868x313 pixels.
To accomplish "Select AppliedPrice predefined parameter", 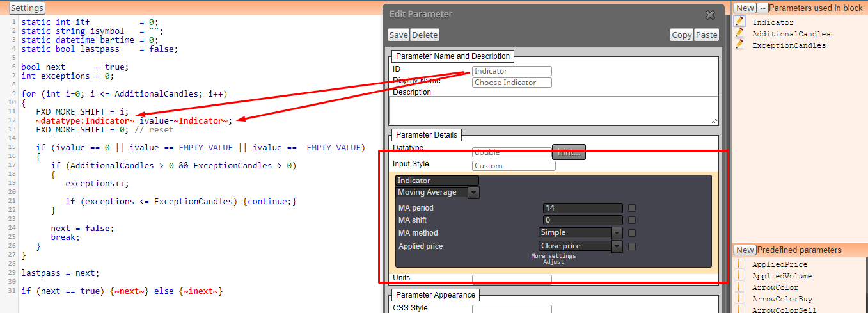I will point(780,264).
